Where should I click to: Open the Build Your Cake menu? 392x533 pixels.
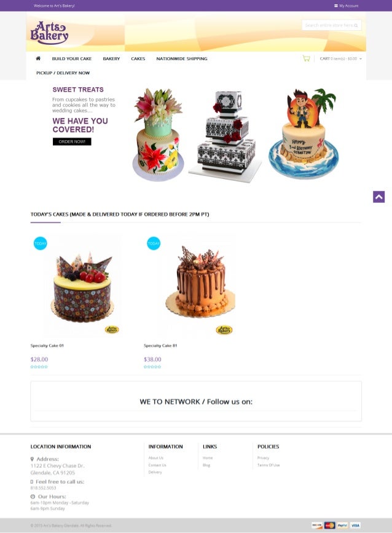point(72,59)
